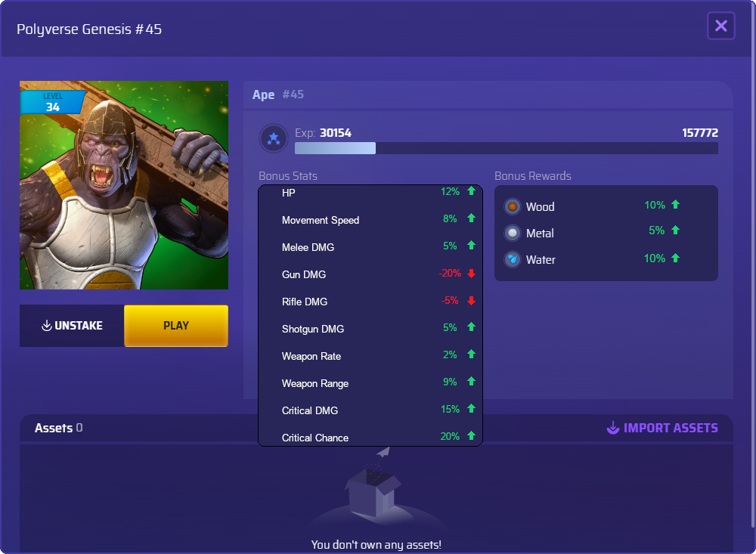Click the Bonus Rewards heading

coord(533,176)
